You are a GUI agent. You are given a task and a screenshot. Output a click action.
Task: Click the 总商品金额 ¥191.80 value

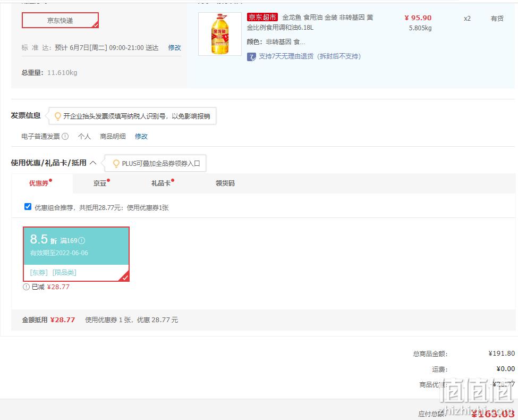click(502, 353)
